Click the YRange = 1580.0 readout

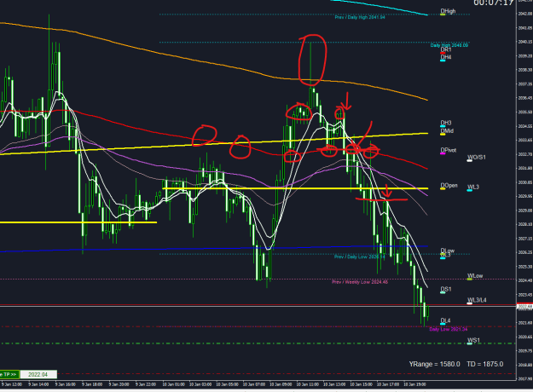[x=434, y=364]
